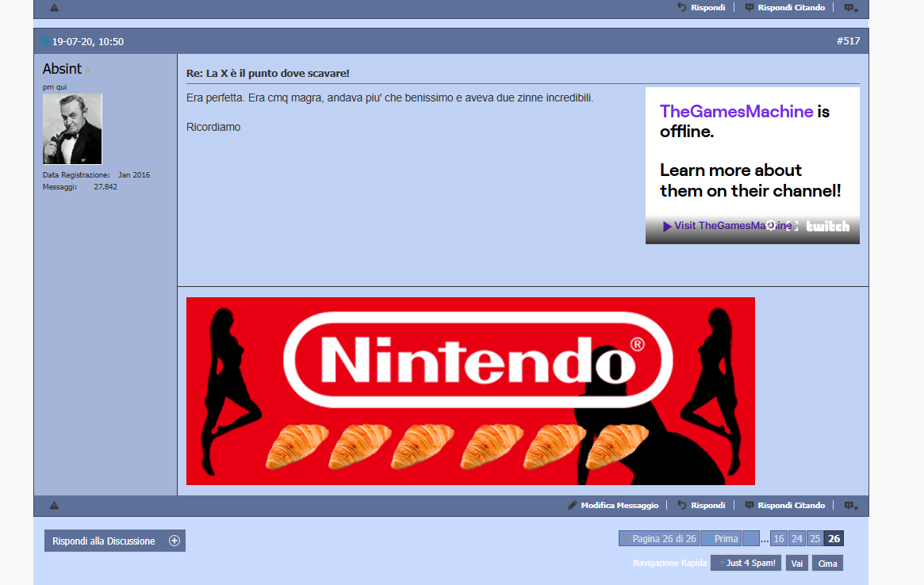The image size is (924, 585).
Task: Click the Navigazione Rapida label
Action: pos(669,564)
